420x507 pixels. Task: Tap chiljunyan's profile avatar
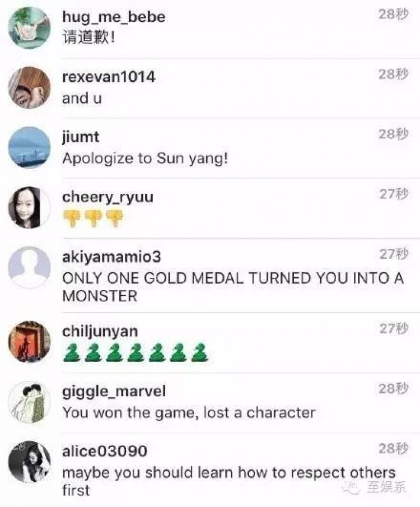pos(29,342)
